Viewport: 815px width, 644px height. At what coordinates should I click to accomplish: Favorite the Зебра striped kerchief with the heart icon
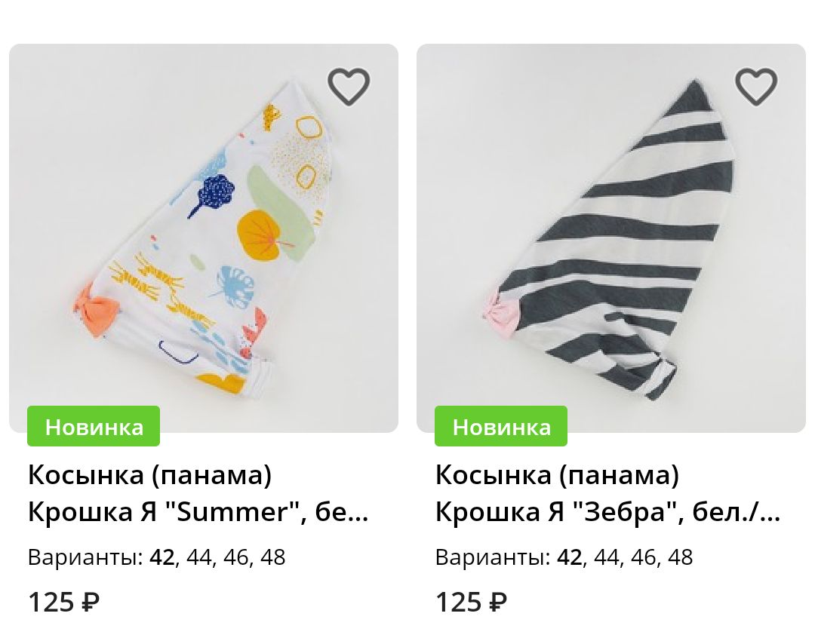coord(755,86)
